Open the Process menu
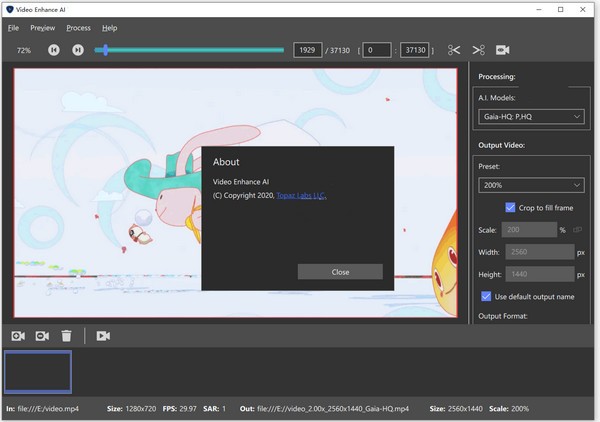Viewport: 600px width, 422px height. 78,28
